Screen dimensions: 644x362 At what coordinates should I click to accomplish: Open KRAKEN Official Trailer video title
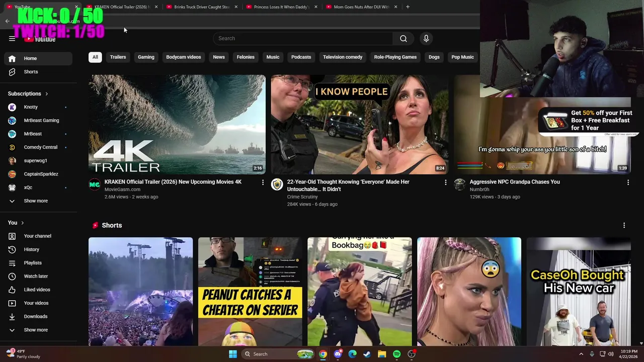[173, 182]
